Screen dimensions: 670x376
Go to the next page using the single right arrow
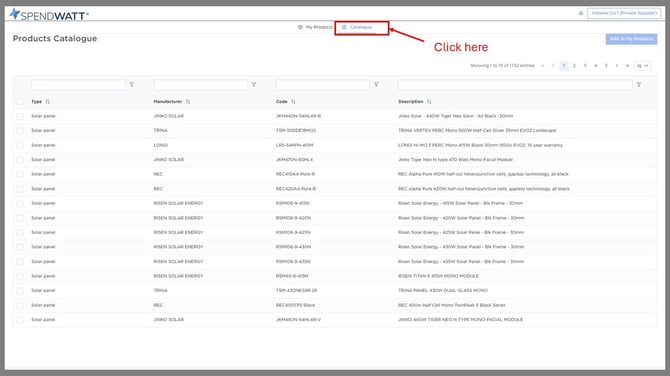click(x=617, y=66)
